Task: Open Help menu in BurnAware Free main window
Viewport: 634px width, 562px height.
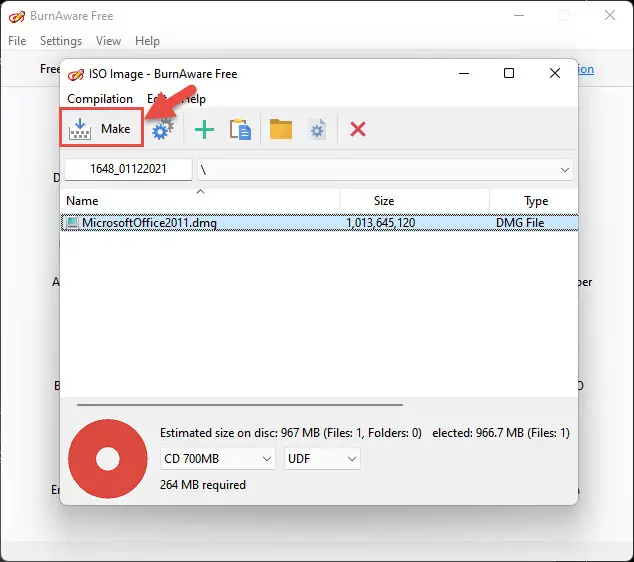Action: (x=147, y=41)
